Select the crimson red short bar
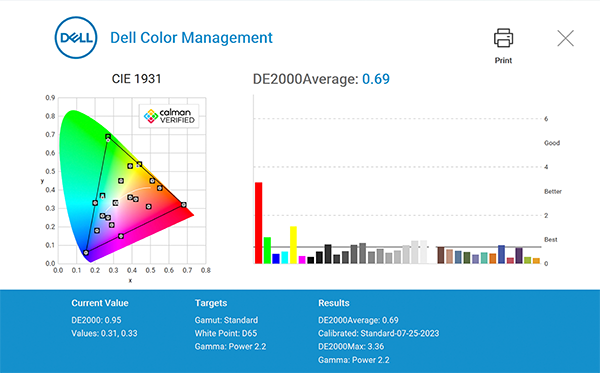The image size is (600, 373). pos(510,261)
